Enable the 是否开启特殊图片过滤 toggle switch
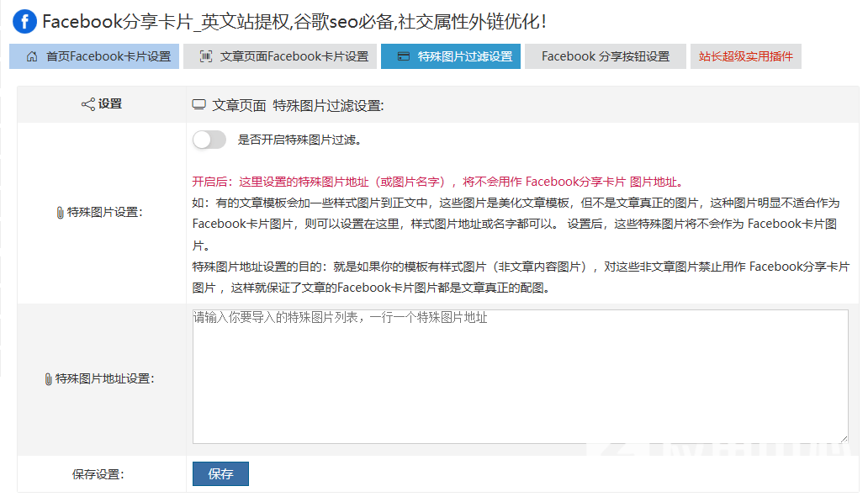This screenshot has height=502, width=868. pos(209,140)
